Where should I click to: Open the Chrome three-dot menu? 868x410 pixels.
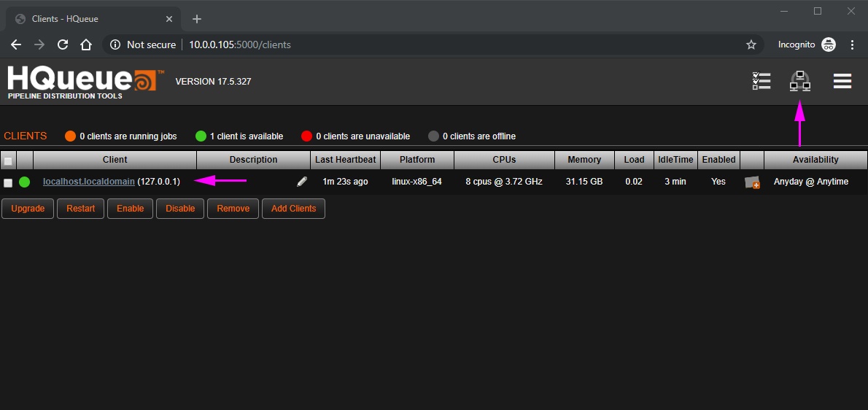pyautogui.click(x=853, y=45)
